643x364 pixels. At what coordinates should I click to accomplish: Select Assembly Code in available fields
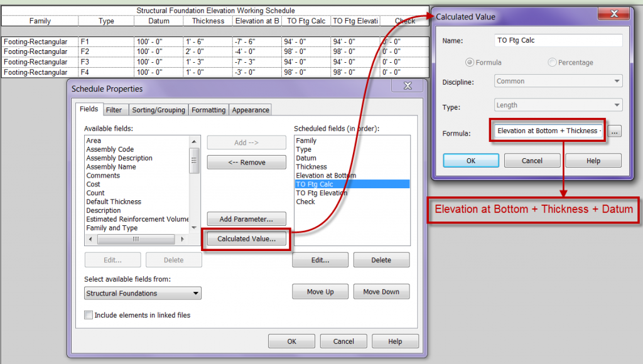pos(110,149)
